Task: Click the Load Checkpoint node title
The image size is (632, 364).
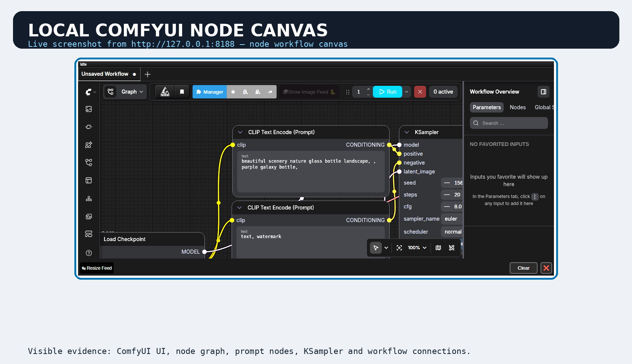Action: pos(125,239)
